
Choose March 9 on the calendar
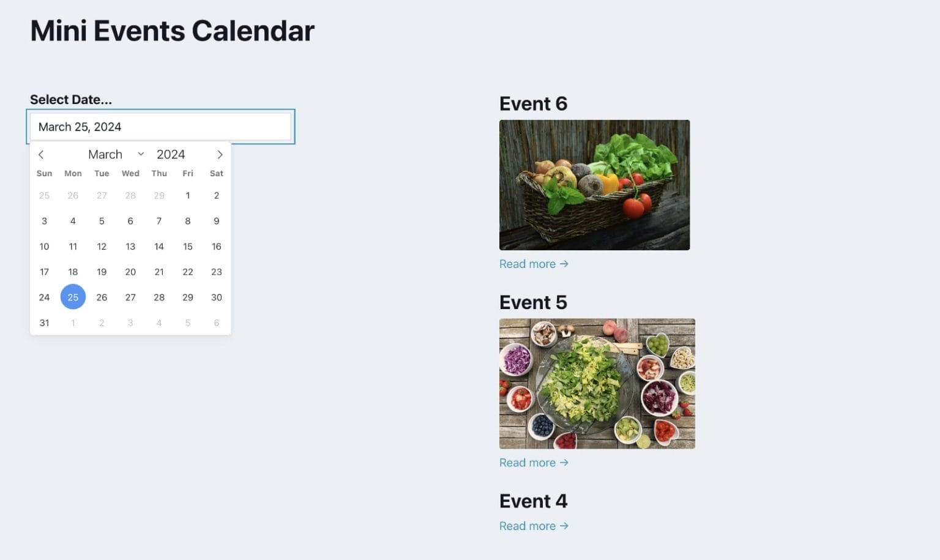[x=217, y=221]
